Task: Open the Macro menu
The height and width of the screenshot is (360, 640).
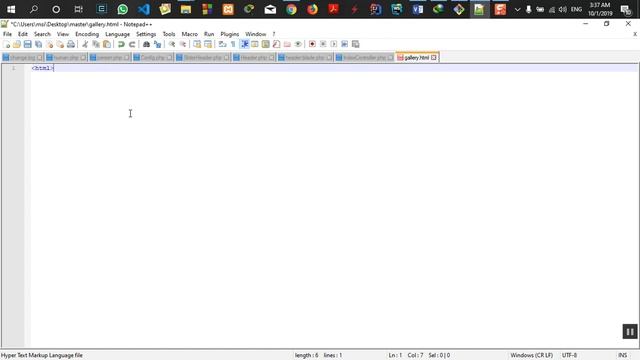Action: [x=190, y=34]
